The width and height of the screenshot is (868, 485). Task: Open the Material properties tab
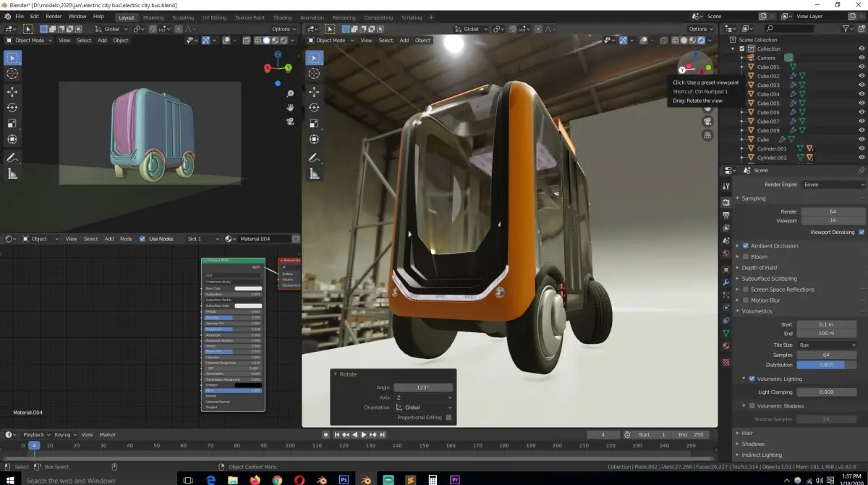(x=726, y=346)
